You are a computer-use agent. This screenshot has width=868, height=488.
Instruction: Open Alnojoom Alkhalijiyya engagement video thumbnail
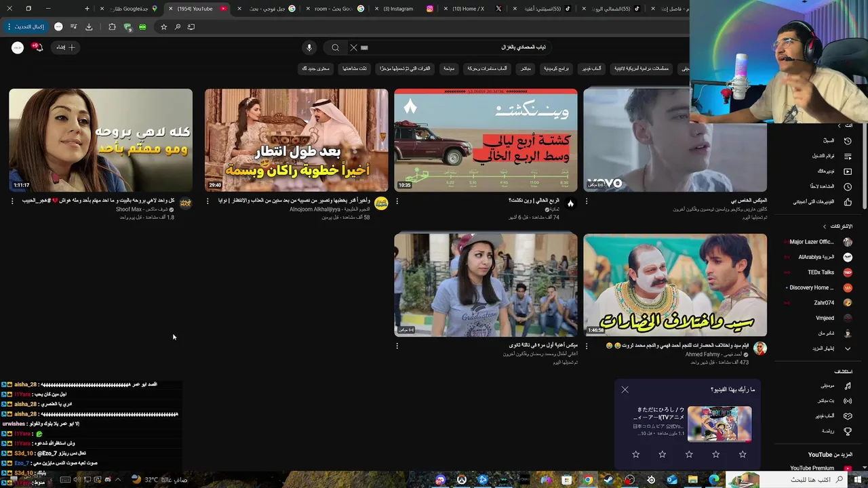pos(296,140)
